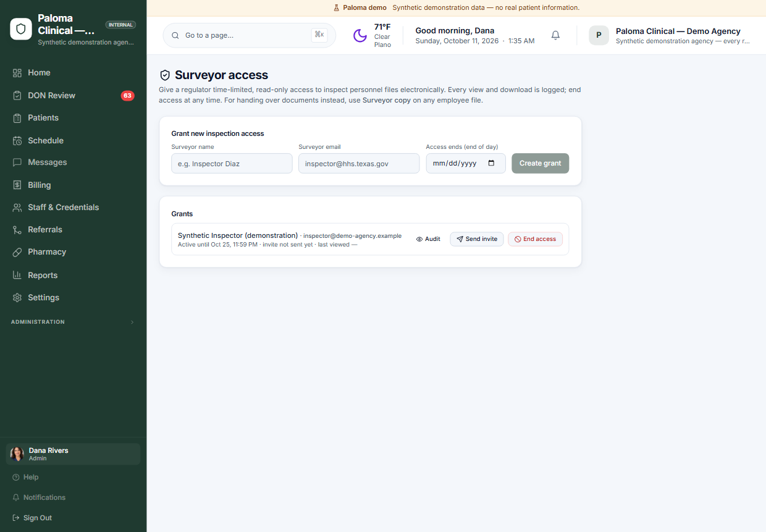Screen dimensions: 766x532
Task: Click the notification bell in header
Action: [x=555, y=35]
